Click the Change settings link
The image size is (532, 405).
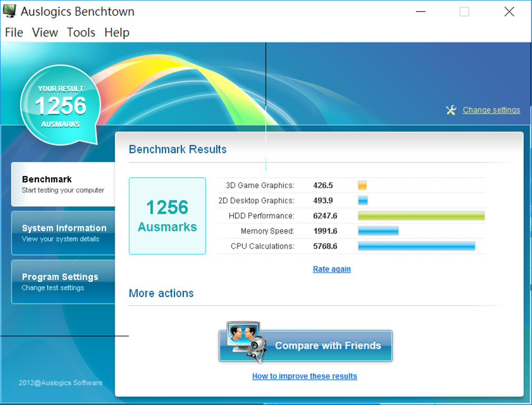491,110
